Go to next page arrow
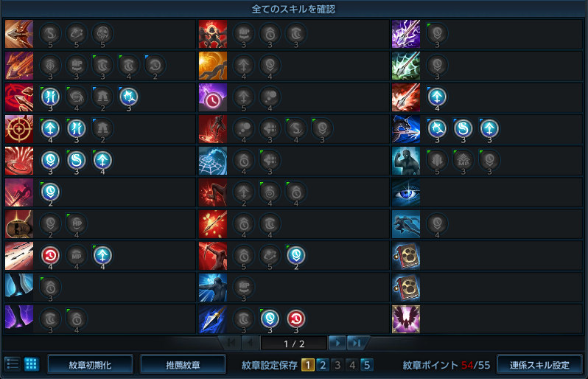Viewport: 588px width, 379px height. tap(337, 343)
